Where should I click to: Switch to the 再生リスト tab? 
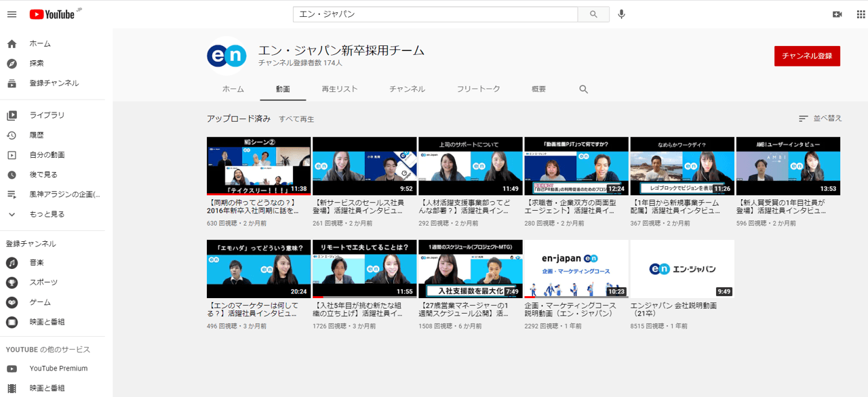click(x=339, y=89)
